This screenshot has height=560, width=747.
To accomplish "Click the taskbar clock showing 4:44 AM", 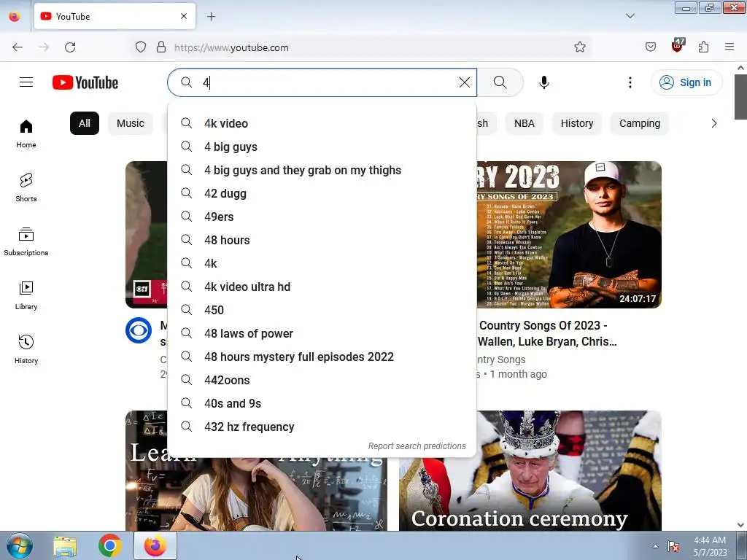I will tap(710, 546).
